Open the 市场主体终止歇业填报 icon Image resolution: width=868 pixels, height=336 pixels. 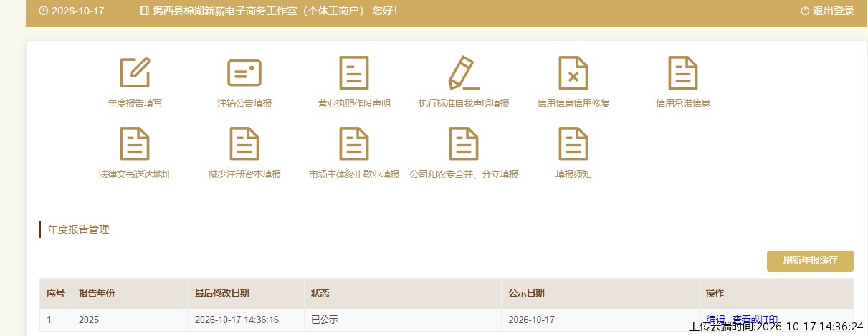pos(354,143)
